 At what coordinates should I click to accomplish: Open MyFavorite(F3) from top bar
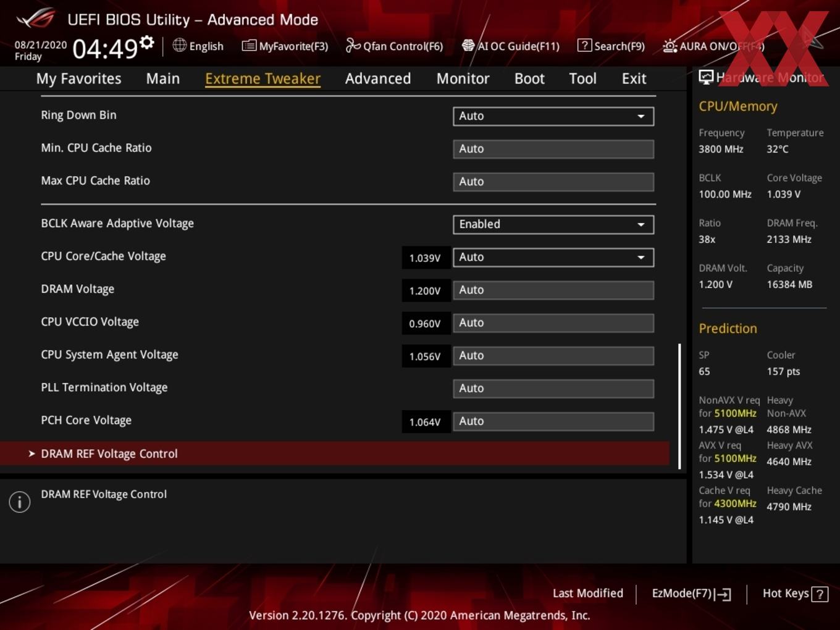click(285, 46)
